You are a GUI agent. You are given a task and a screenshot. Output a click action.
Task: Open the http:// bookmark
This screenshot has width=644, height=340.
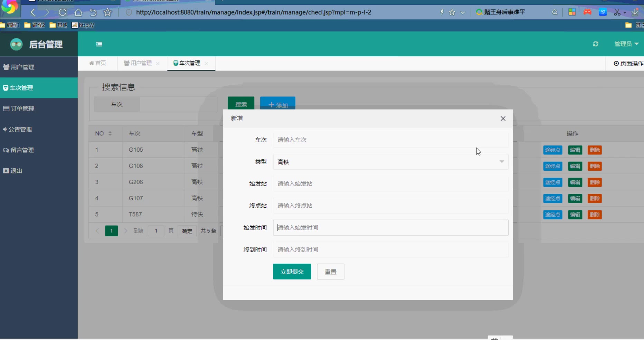point(83,25)
